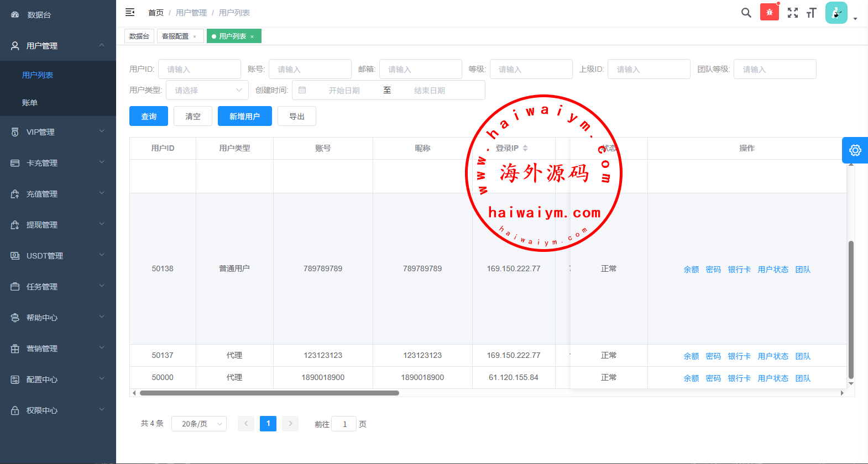Click the 新增用户 button
The height and width of the screenshot is (464, 868).
click(244, 116)
